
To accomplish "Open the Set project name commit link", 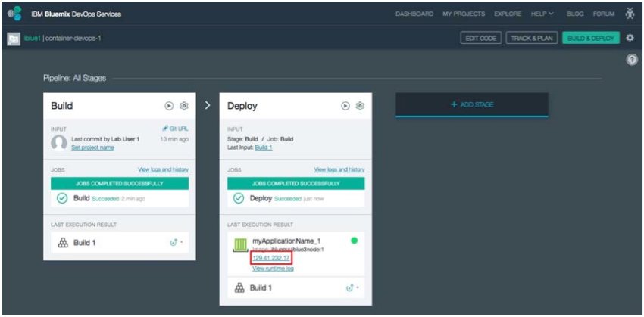I will tap(92, 148).
